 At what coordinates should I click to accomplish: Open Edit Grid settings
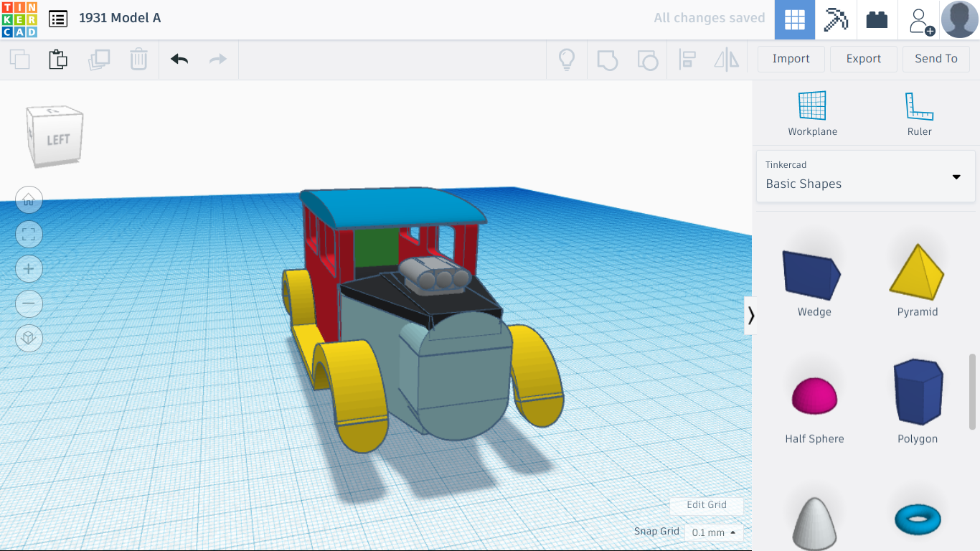(707, 506)
